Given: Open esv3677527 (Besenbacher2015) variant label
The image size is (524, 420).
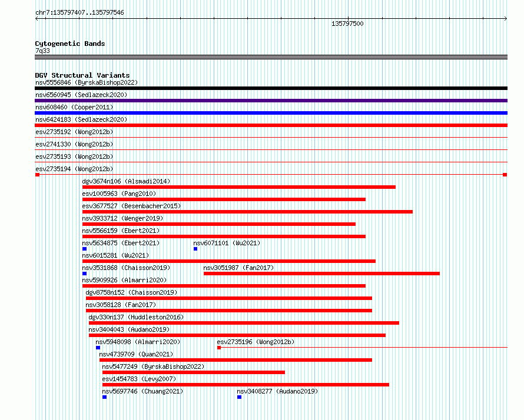Looking at the screenshot, I should (131, 206).
